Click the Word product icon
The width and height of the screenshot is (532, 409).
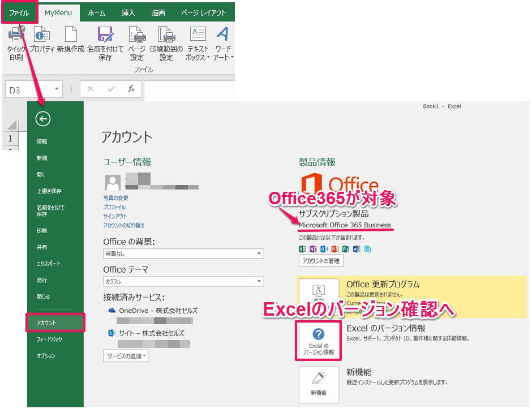click(x=357, y=249)
